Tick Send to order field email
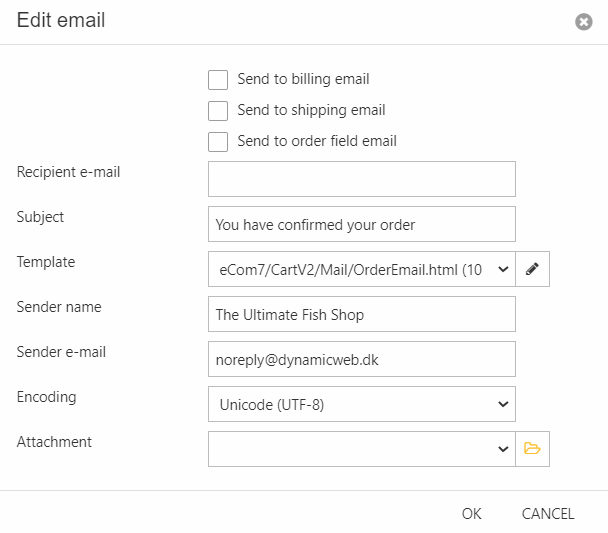This screenshot has height=533, width=608. pyautogui.click(x=218, y=142)
